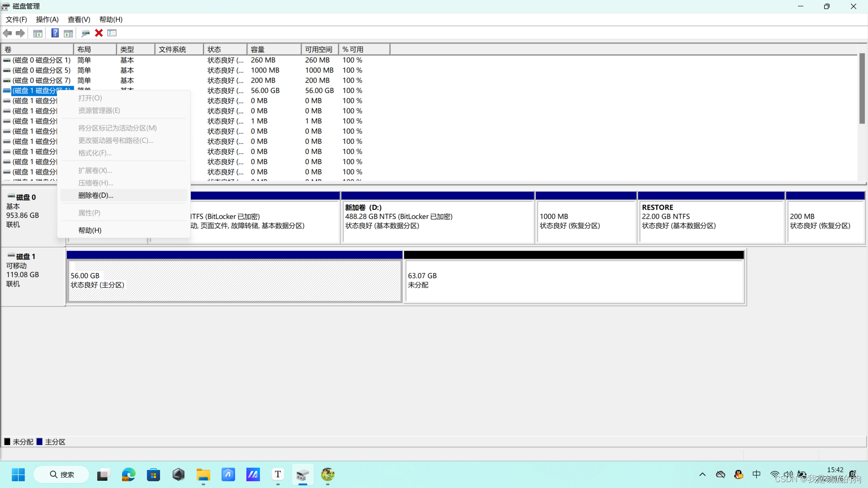This screenshot has width=868, height=488.
Task: Open the 查看(V) menu
Action: 79,19
